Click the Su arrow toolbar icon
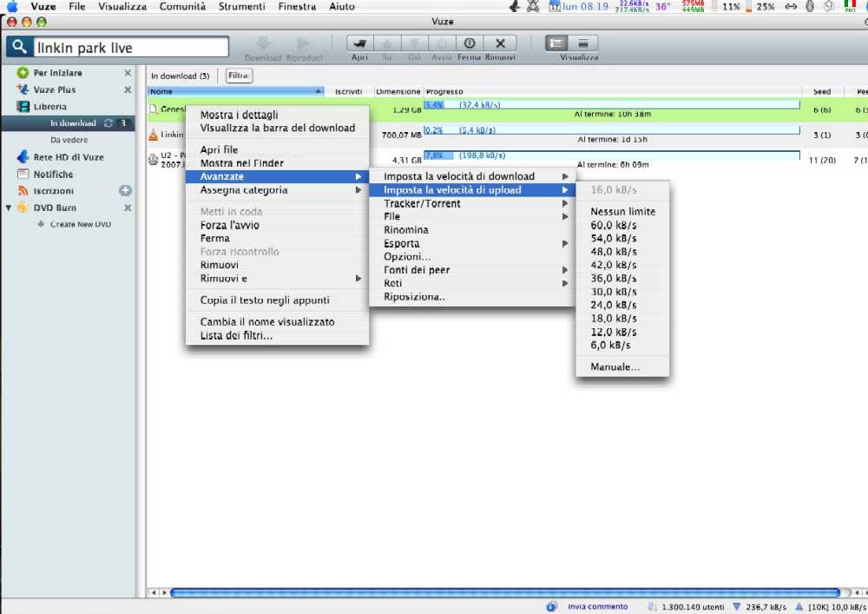868x614 pixels. [387, 43]
